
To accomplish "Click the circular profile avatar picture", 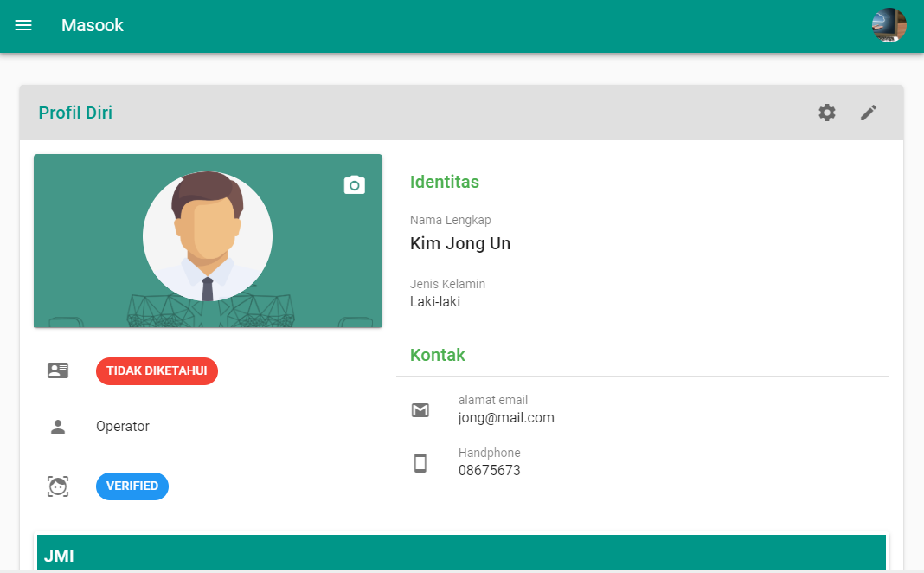I will [208, 236].
